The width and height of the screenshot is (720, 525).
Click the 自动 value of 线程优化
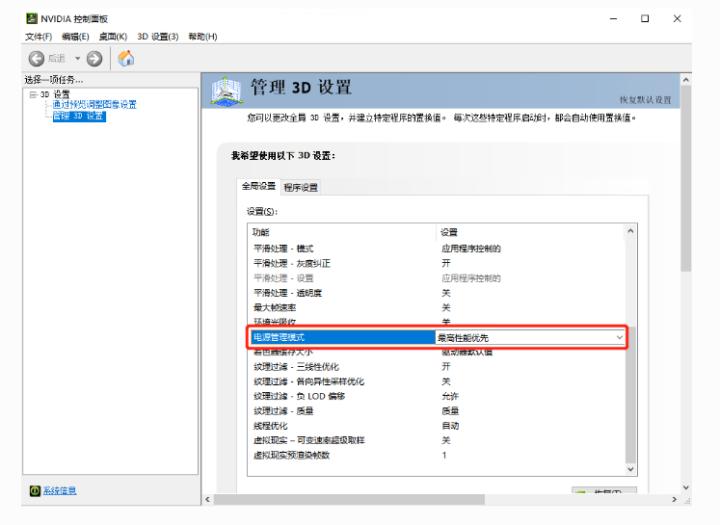[x=450, y=426]
